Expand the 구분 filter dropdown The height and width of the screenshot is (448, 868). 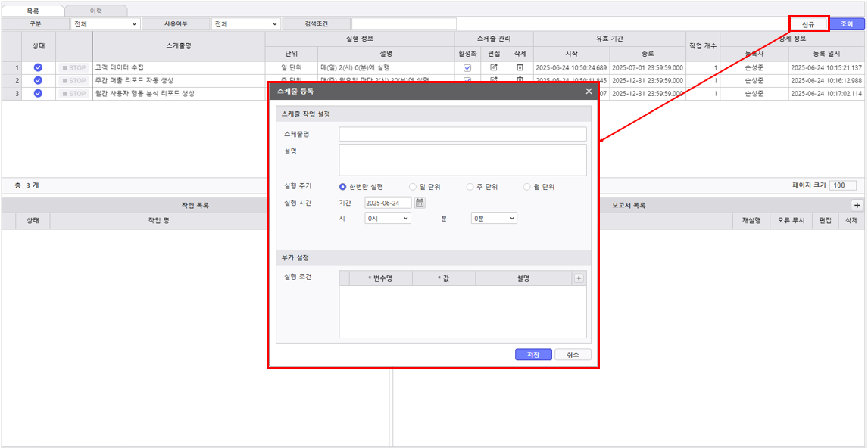pos(105,24)
